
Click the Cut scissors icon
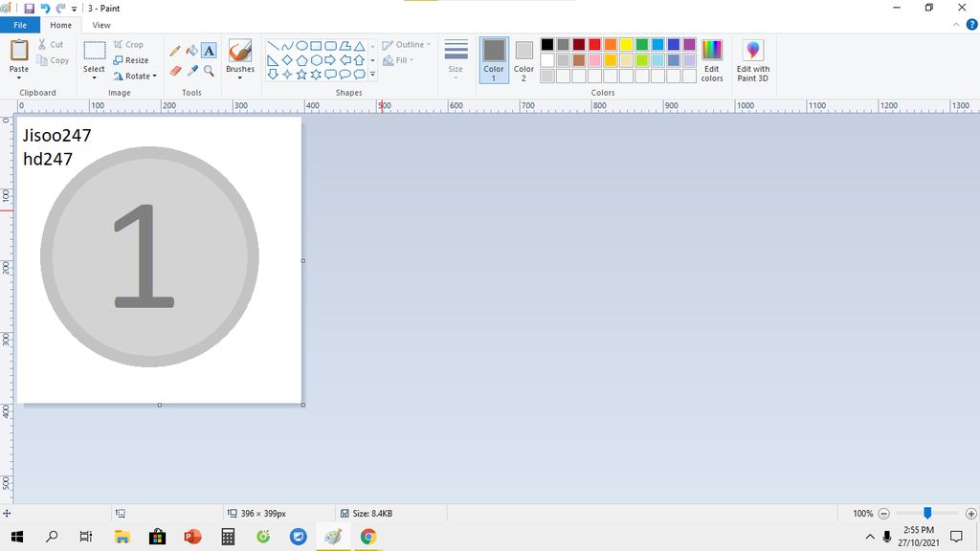click(x=42, y=44)
